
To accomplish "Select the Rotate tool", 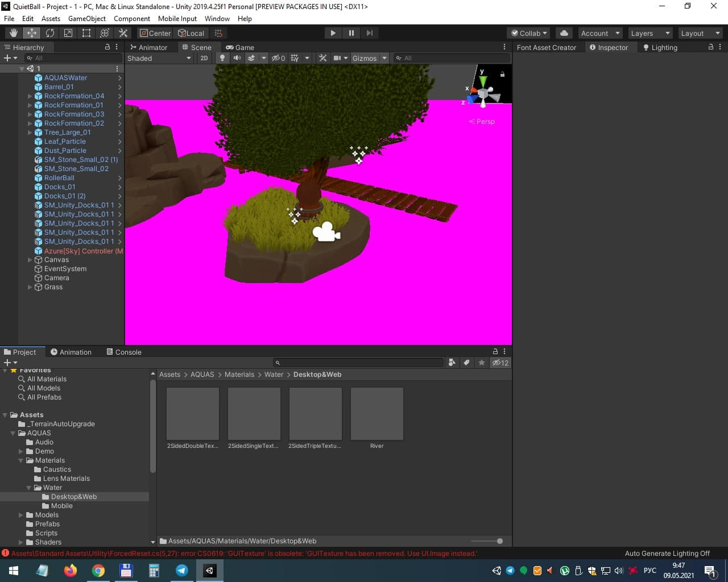I will (x=50, y=33).
